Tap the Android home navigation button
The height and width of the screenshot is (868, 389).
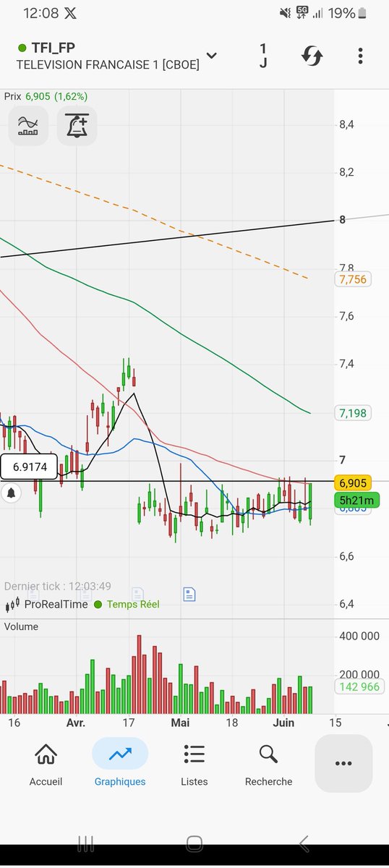click(194, 843)
